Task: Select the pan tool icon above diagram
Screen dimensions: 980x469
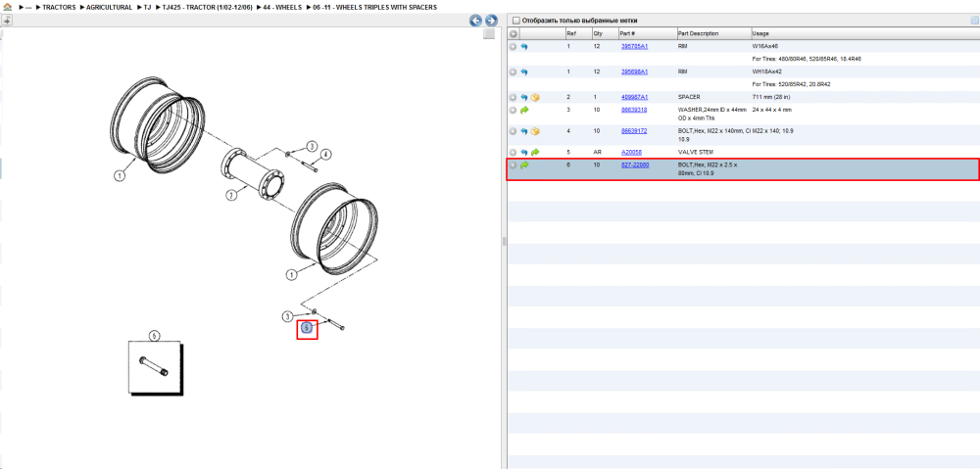Action: click(6, 21)
